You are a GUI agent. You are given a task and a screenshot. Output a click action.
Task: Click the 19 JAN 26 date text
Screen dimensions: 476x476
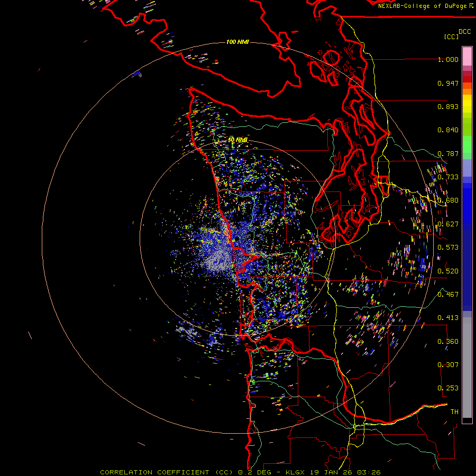coord(331,472)
